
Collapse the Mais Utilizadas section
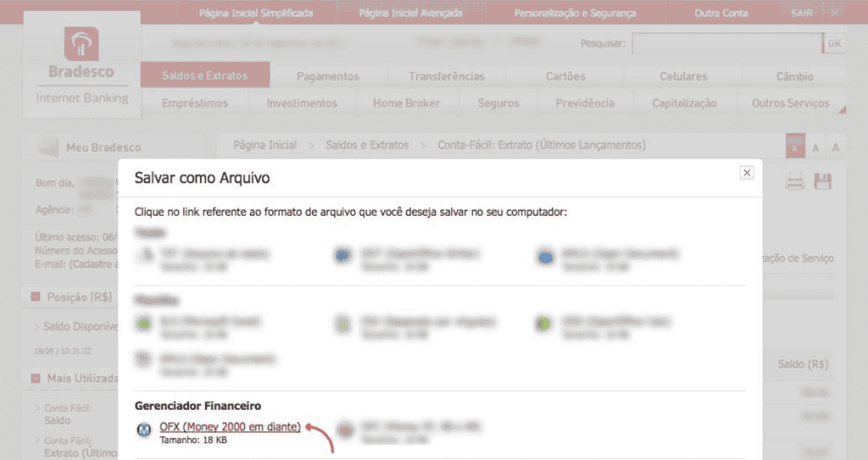[x=36, y=379]
